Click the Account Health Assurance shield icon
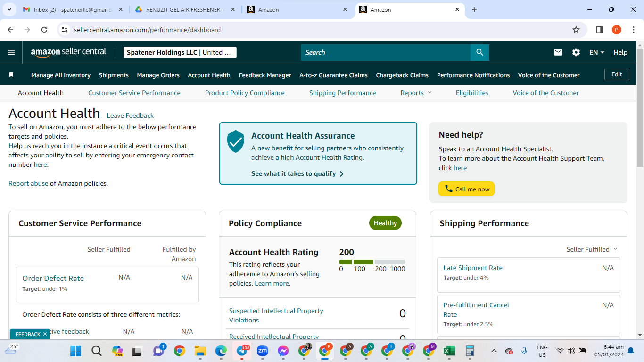Image resolution: width=644 pixels, height=362 pixels. [x=236, y=141]
